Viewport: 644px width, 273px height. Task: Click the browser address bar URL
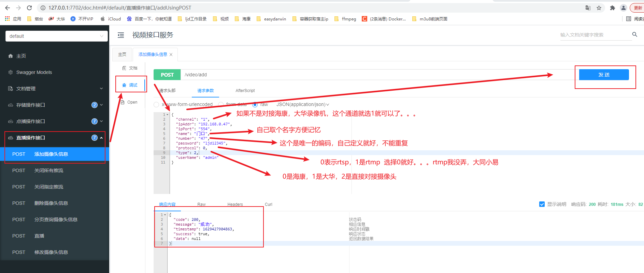click(120, 8)
